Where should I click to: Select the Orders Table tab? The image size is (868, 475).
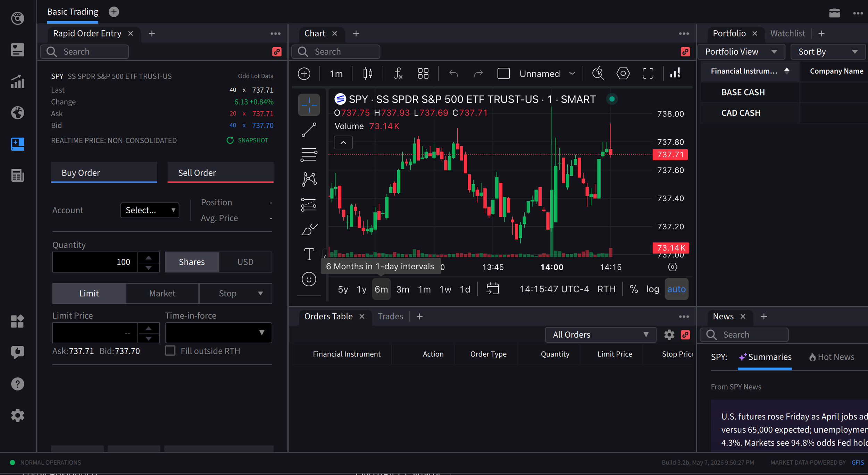click(x=328, y=317)
